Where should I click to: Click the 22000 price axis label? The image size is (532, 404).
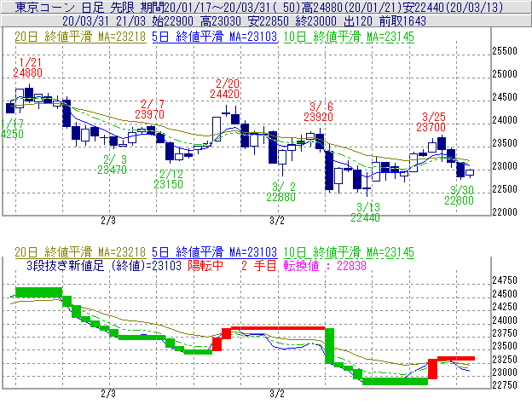(x=505, y=212)
